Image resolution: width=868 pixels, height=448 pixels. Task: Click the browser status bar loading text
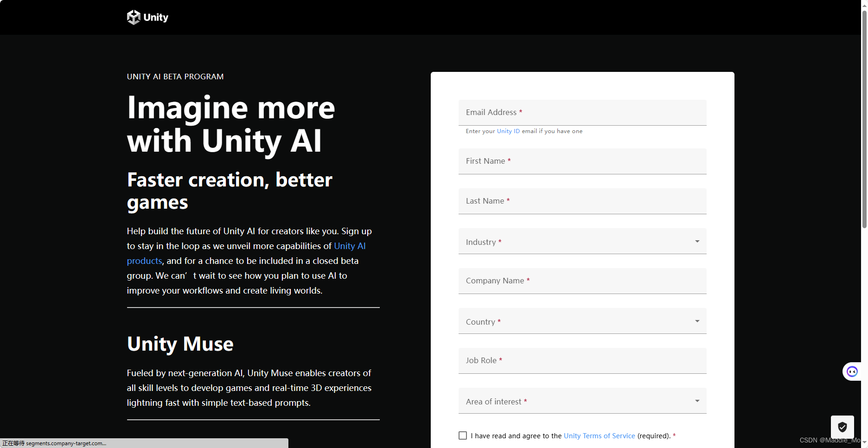54,443
